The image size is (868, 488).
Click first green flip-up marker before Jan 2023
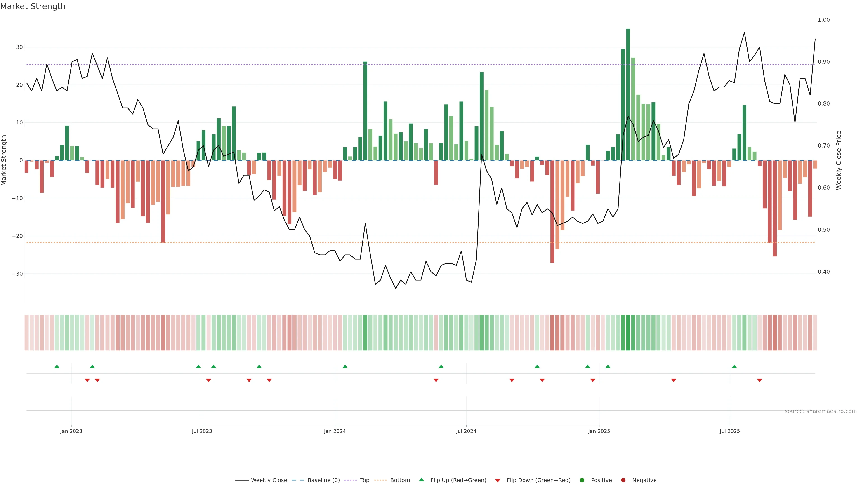click(57, 366)
